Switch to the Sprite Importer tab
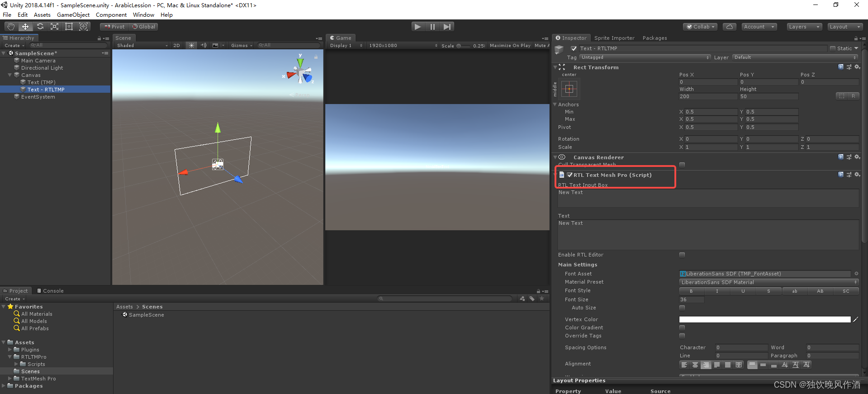The width and height of the screenshot is (868, 394). click(614, 38)
